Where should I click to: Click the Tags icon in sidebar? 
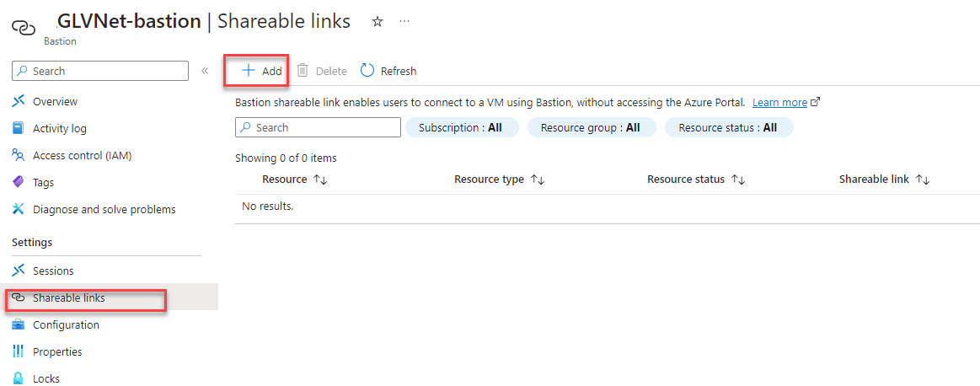tap(19, 182)
